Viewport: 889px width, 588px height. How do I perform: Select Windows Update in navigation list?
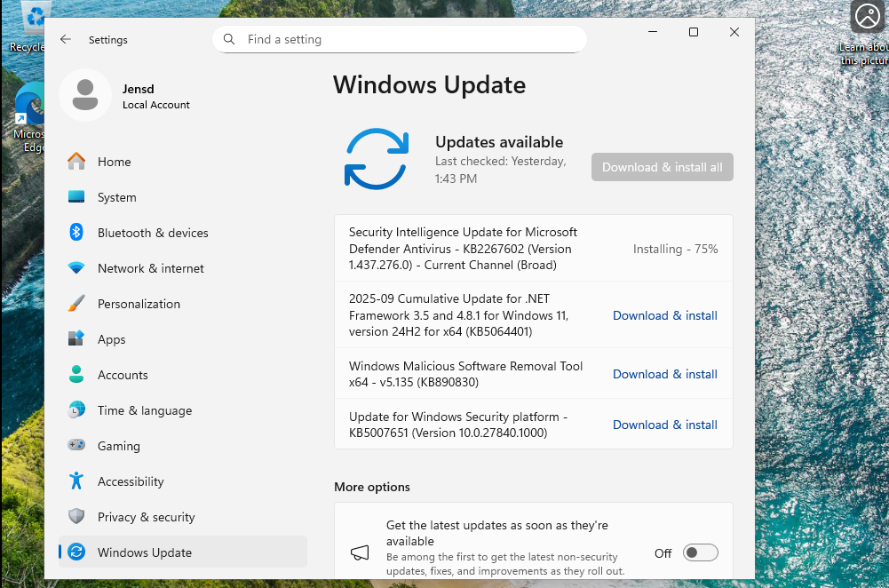click(144, 552)
